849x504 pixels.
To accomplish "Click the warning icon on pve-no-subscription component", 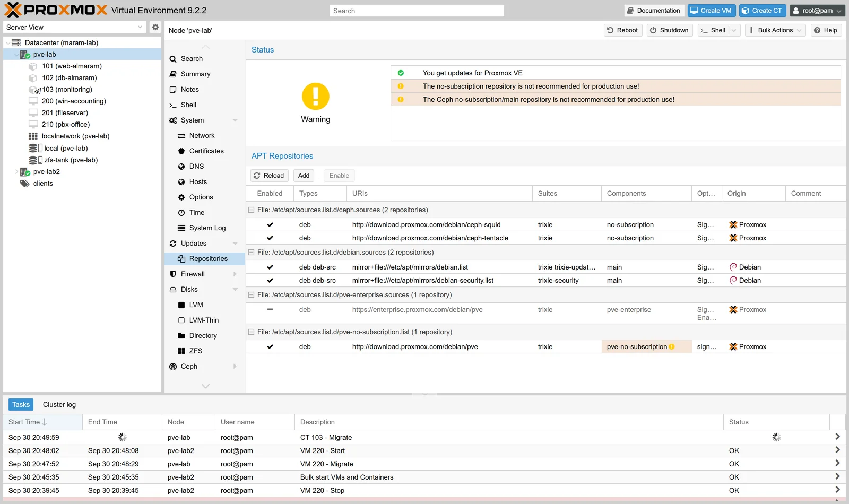I will (672, 347).
